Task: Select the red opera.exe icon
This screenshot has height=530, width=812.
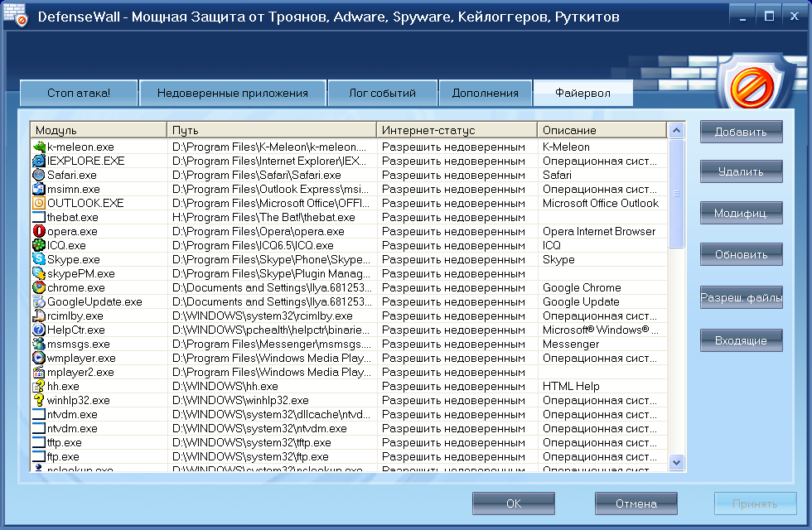Action: [39, 231]
